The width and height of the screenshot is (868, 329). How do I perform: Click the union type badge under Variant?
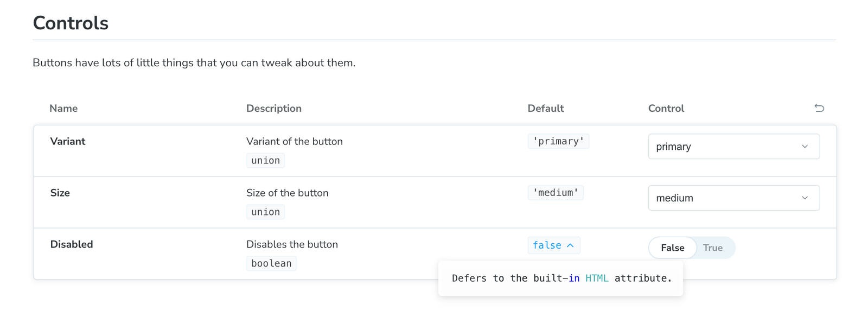click(x=265, y=160)
